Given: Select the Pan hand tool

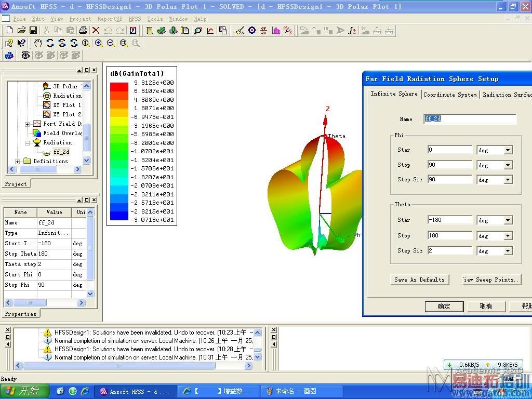Looking at the screenshot, I should coord(38,43).
